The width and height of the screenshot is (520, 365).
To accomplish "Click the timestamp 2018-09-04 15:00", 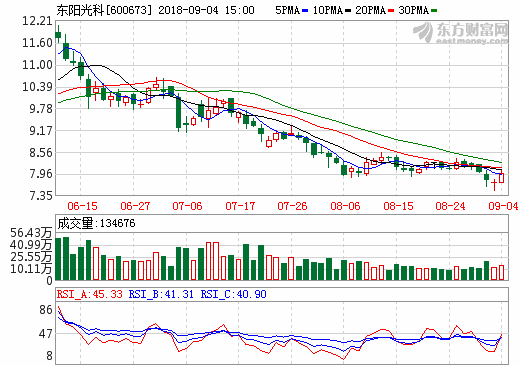I will pyautogui.click(x=206, y=10).
